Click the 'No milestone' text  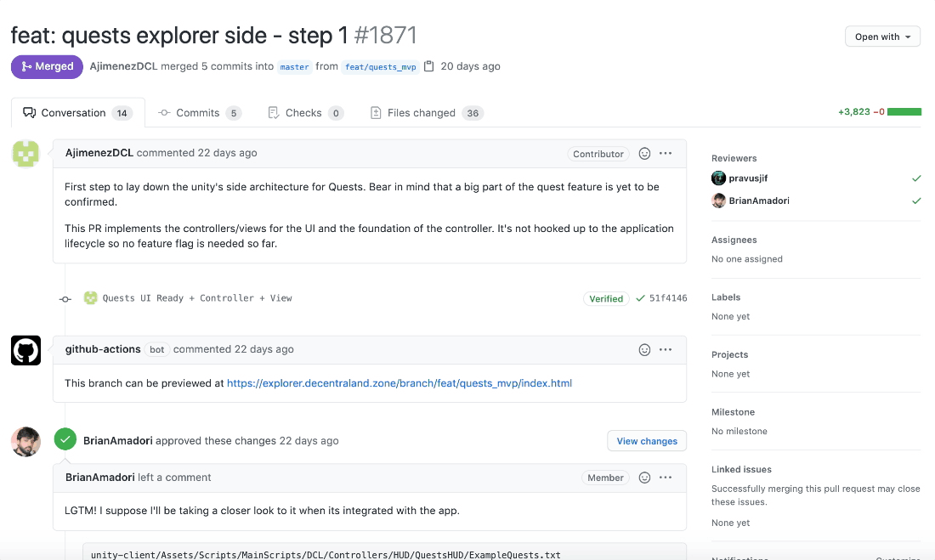pos(739,431)
